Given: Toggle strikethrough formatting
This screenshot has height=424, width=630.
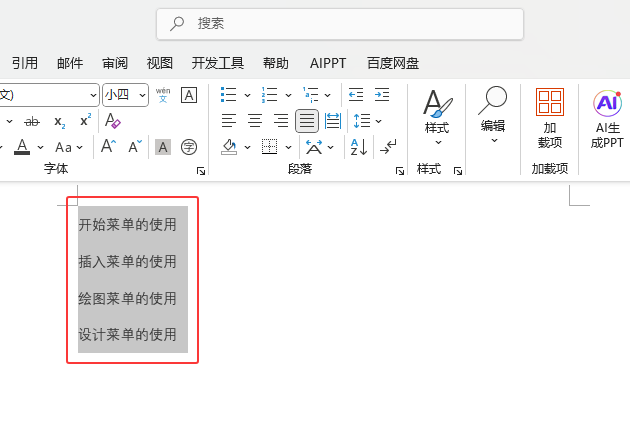Looking at the screenshot, I should pos(32,121).
